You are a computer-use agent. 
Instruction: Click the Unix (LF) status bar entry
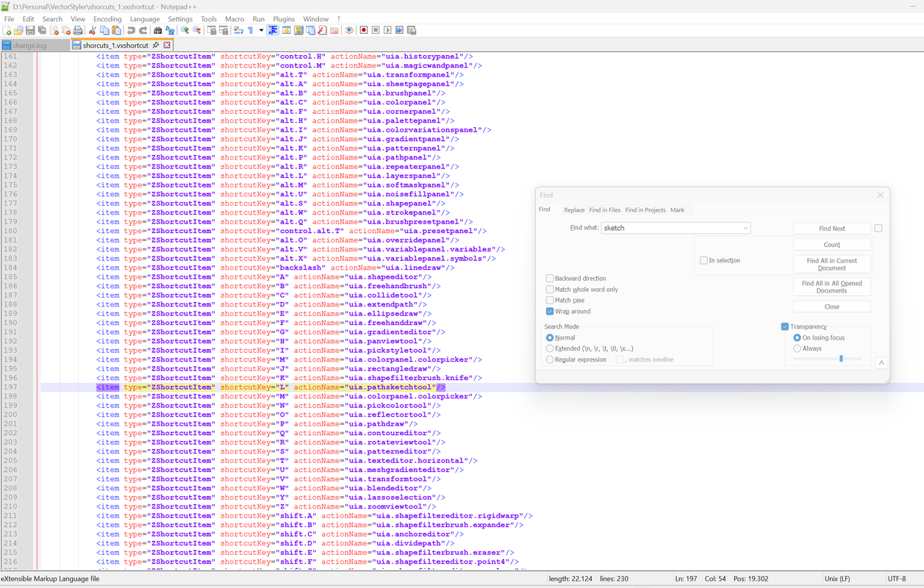coord(839,578)
